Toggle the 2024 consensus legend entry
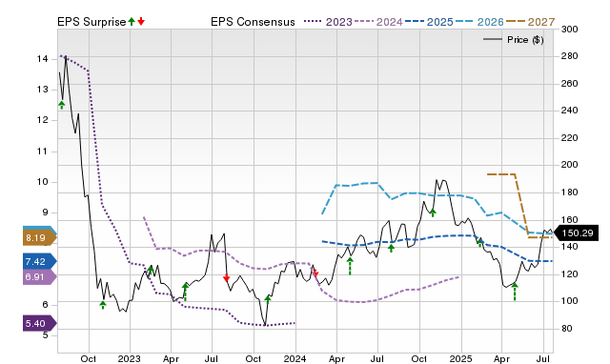Screen dimensions: 610x364 point(379,22)
